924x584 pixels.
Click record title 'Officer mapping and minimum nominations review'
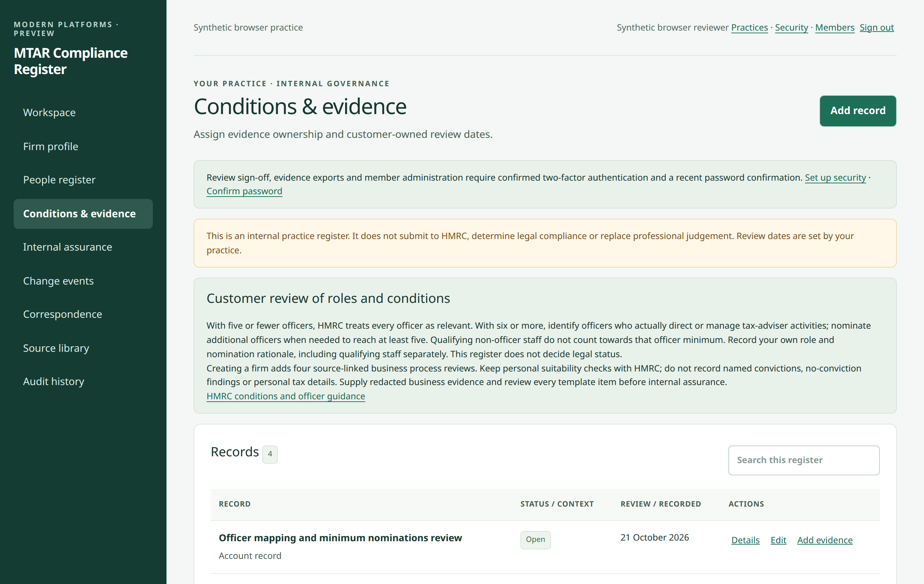(x=340, y=537)
